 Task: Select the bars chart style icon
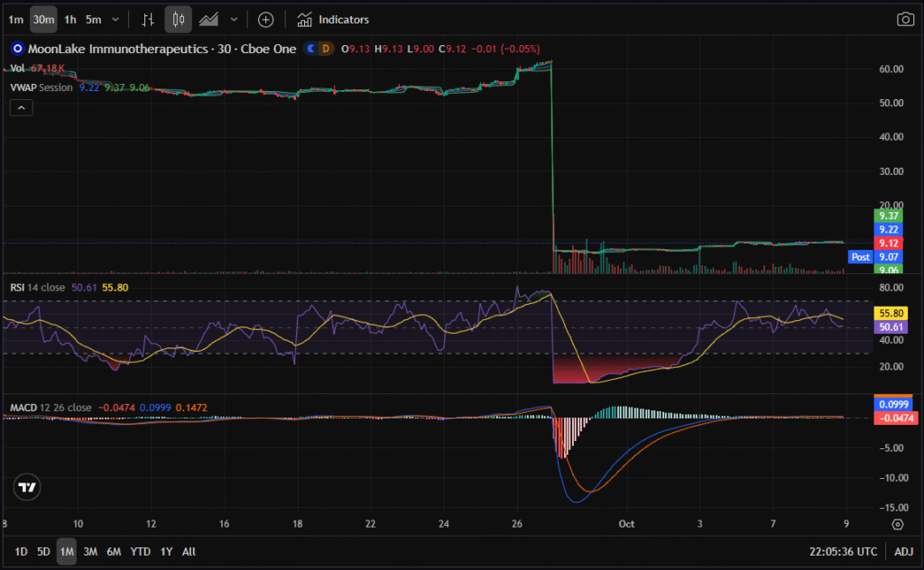point(149,19)
